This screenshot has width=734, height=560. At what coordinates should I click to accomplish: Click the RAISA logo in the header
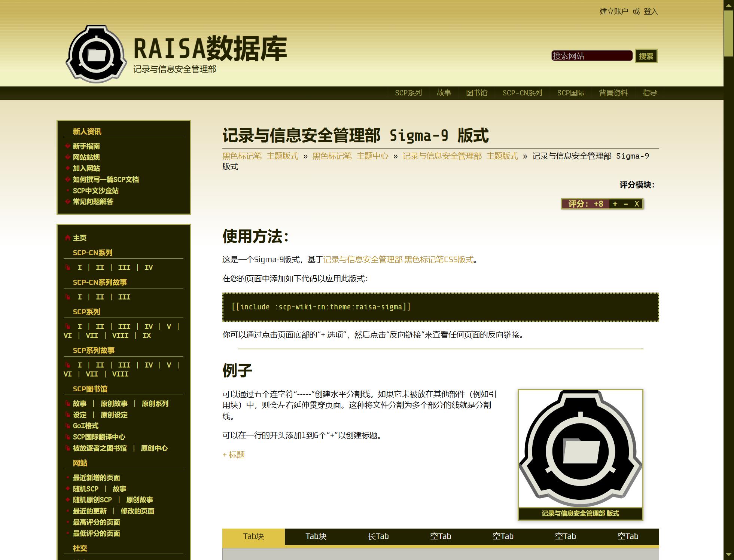96,53
